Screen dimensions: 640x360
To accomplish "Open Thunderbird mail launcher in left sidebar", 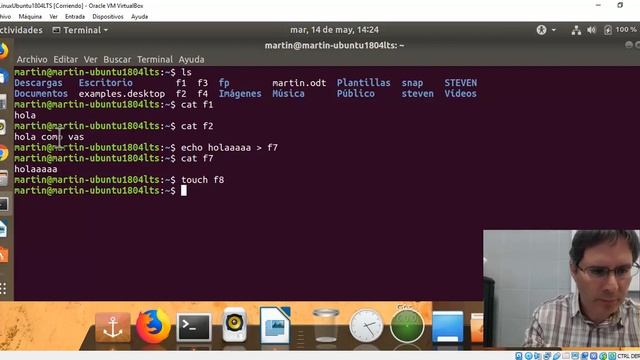I will [4, 76].
